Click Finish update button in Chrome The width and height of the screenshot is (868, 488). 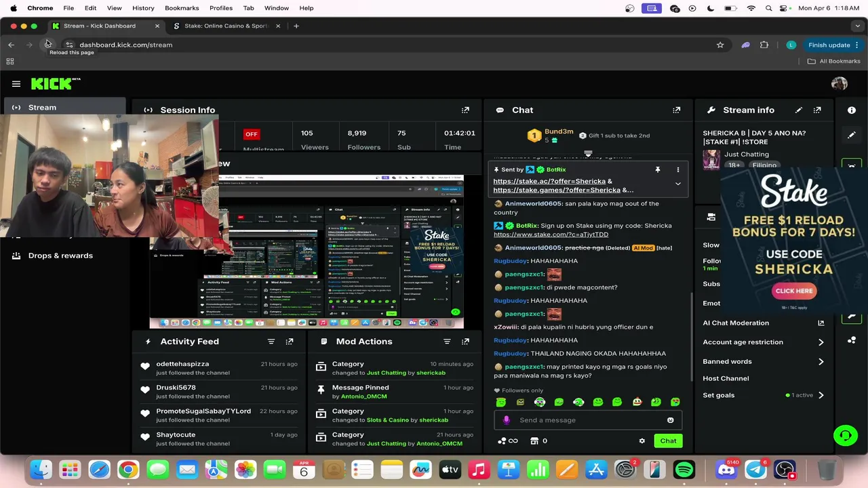[x=833, y=45]
